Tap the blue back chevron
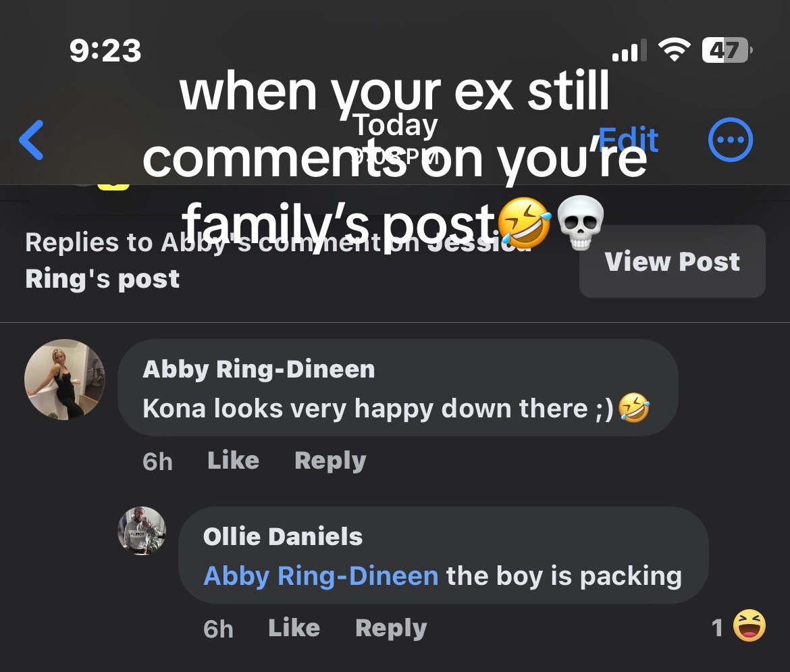 click(32, 140)
